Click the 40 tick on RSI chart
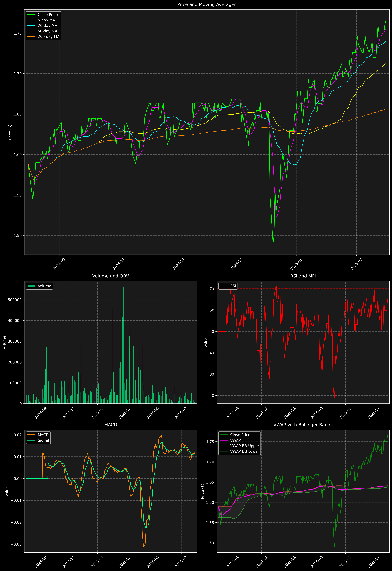 click(x=212, y=353)
